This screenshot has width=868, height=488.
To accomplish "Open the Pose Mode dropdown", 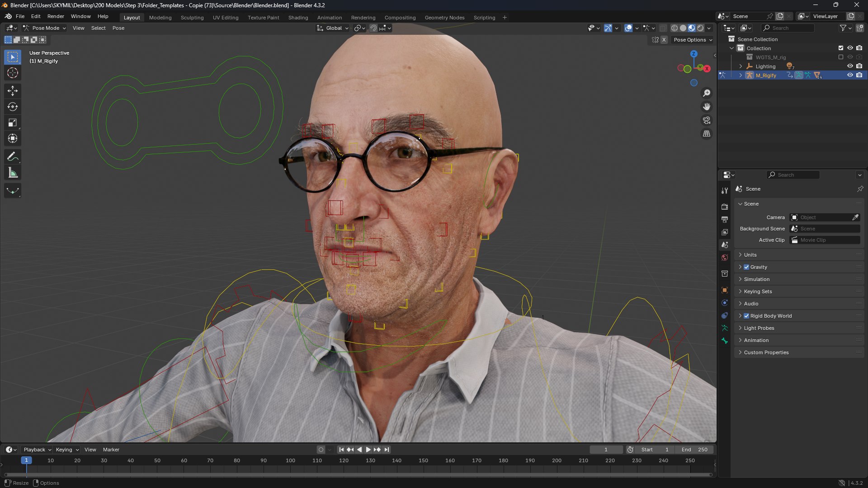I will (x=45, y=28).
